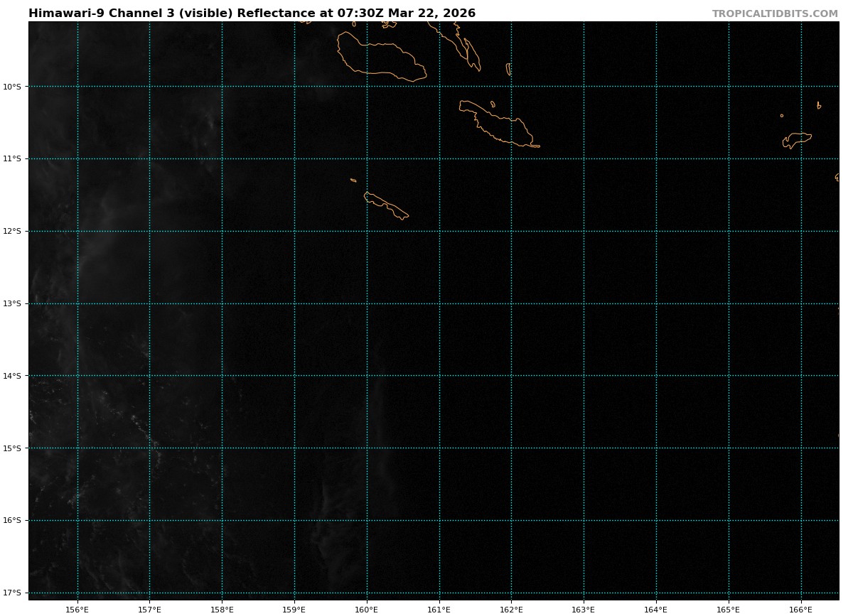Select the elongated island outline between 161°E and 162°E
This screenshot has height=616, width=853.
click(498, 124)
